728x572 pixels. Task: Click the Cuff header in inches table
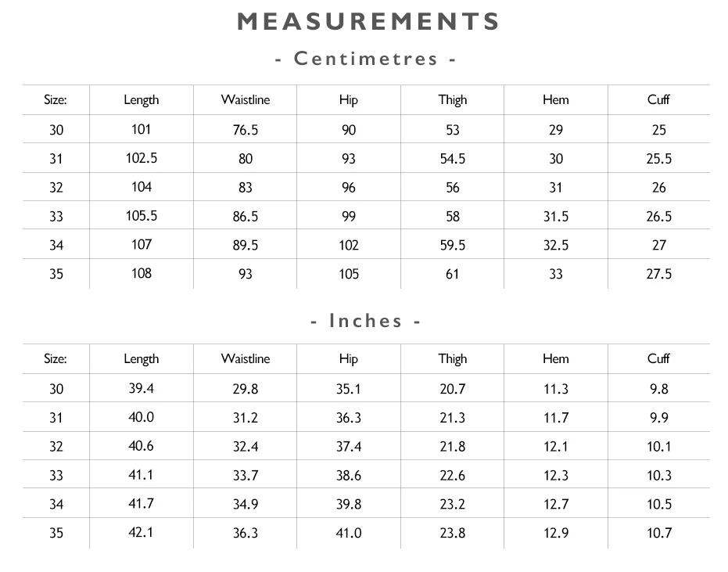(x=658, y=358)
